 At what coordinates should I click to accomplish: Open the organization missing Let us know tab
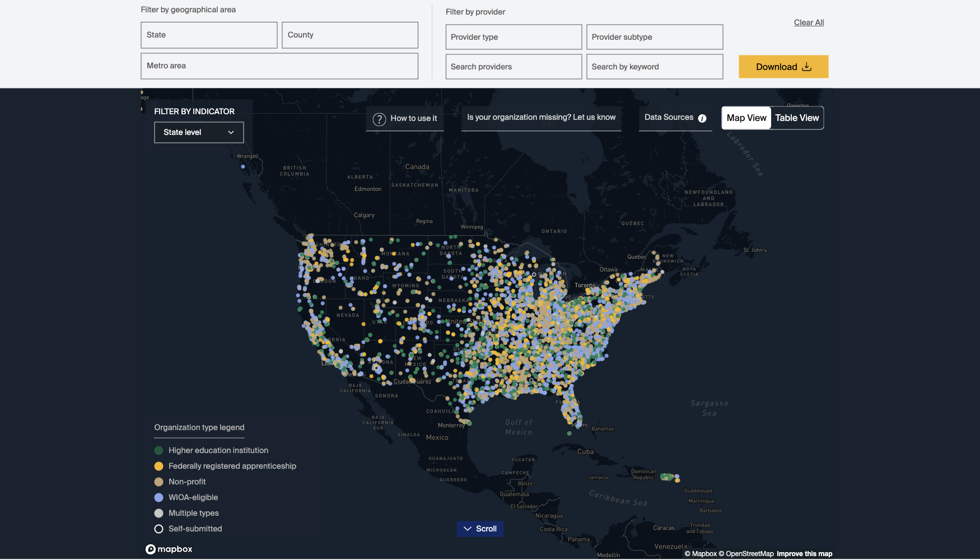pyautogui.click(x=541, y=118)
